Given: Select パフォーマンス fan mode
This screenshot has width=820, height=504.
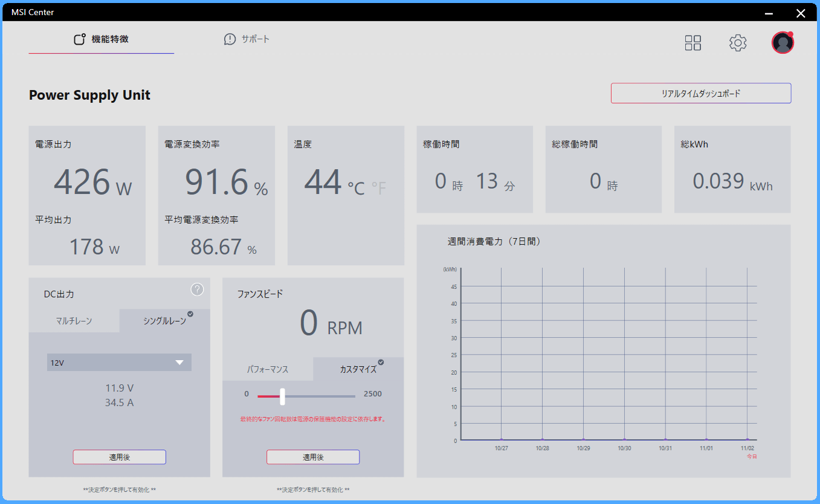Looking at the screenshot, I should point(268,369).
